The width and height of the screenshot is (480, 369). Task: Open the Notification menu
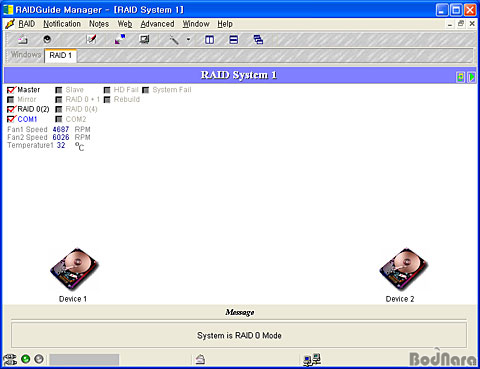point(62,24)
